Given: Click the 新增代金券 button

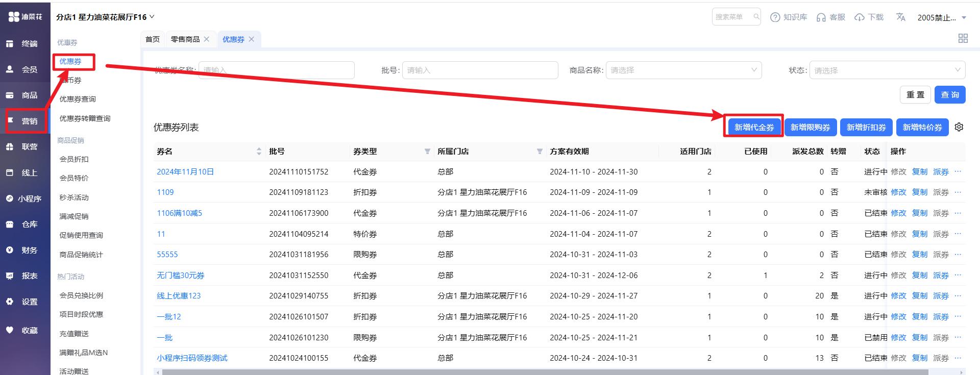Looking at the screenshot, I should (x=754, y=127).
